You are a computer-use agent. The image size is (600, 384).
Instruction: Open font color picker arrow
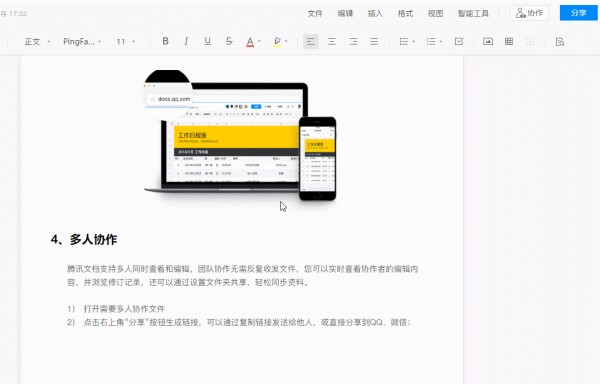[259, 41]
